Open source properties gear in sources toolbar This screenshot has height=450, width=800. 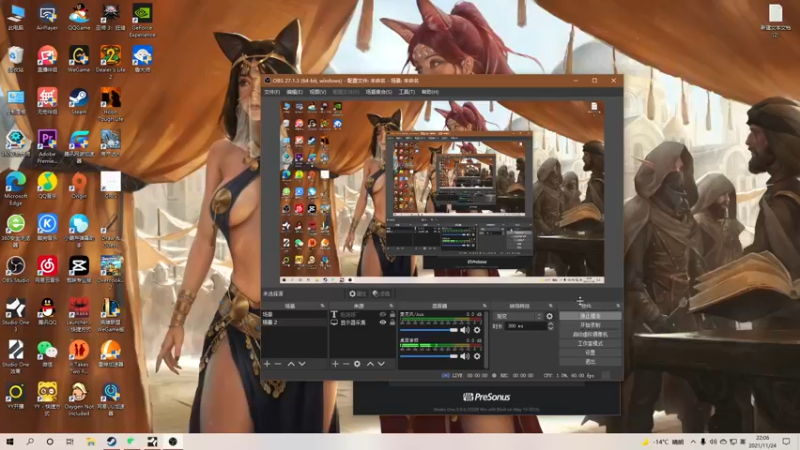click(x=357, y=364)
